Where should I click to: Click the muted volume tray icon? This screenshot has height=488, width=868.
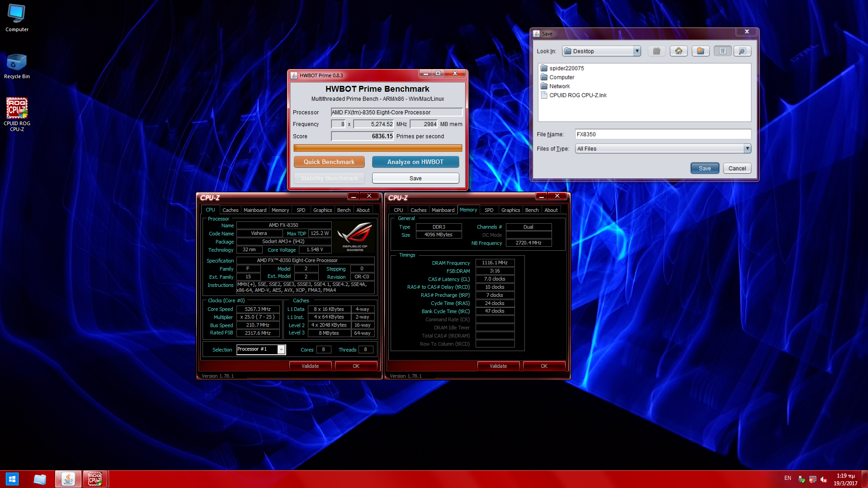tap(824, 479)
